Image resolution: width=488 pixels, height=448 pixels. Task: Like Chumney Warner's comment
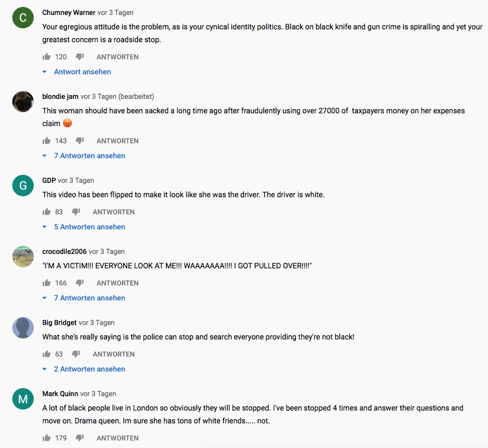[x=47, y=57]
